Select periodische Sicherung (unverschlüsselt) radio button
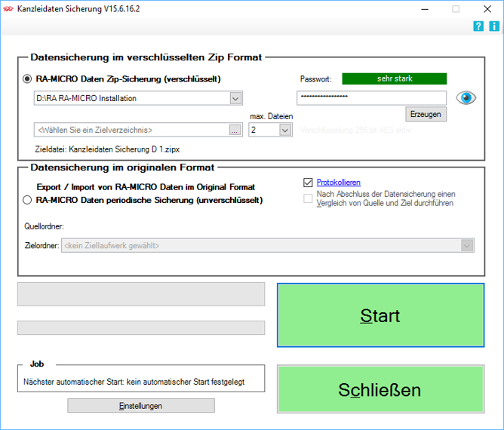Image resolution: width=504 pixels, height=430 pixels. coord(27,200)
